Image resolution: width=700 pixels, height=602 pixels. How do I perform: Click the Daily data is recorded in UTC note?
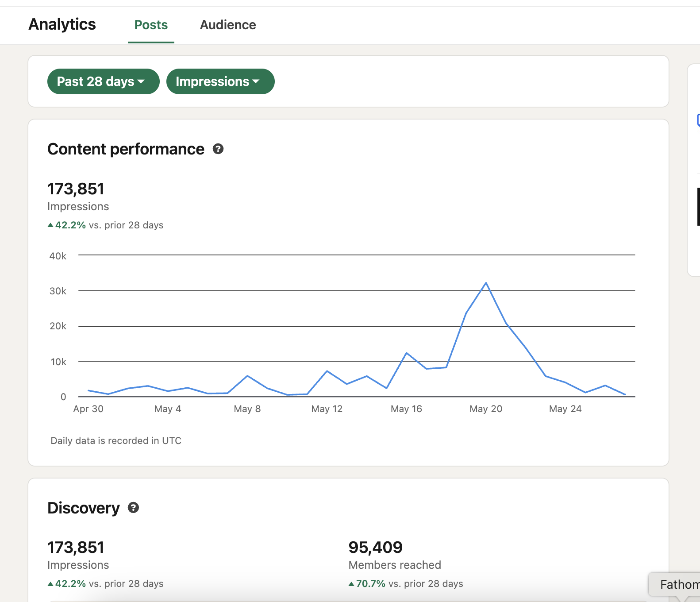click(116, 441)
